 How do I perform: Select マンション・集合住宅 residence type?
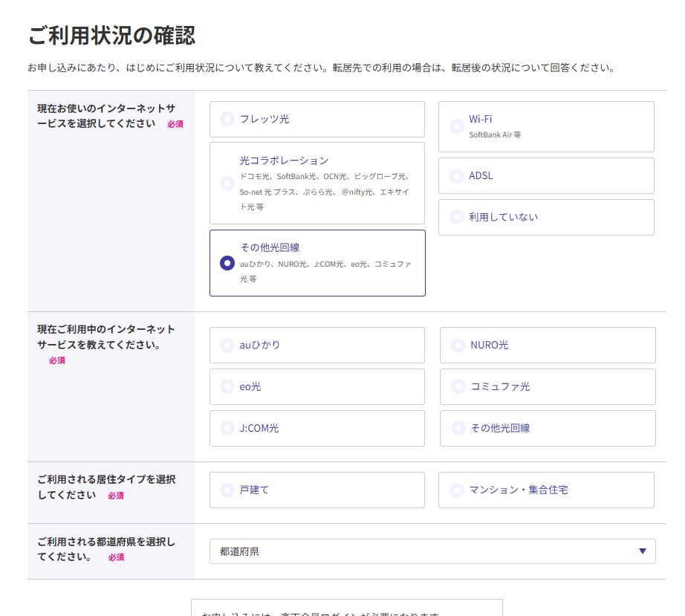pos(548,490)
